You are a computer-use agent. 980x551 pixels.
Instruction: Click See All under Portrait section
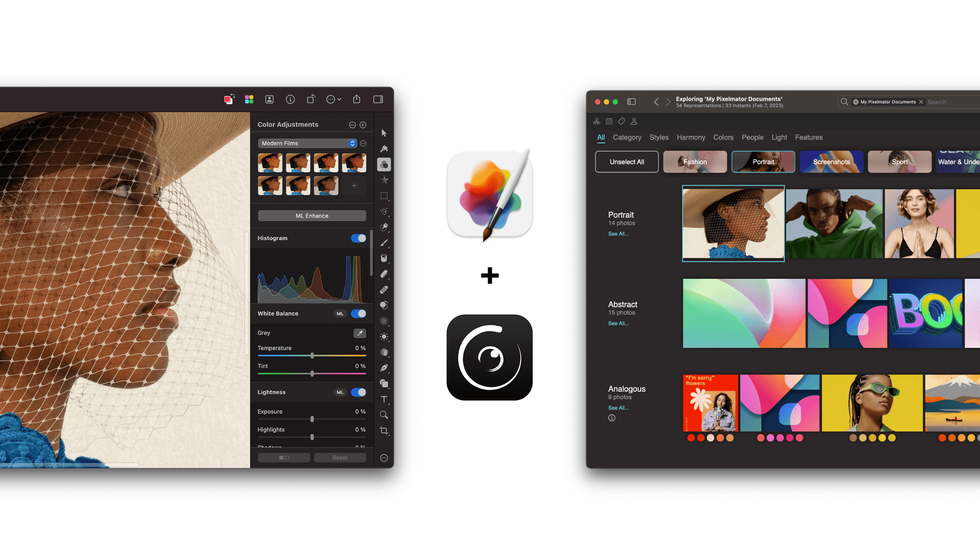point(617,233)
